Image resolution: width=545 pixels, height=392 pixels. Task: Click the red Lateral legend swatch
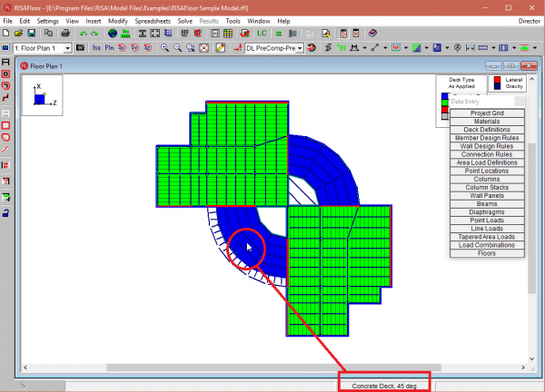[x=497, y=80]
